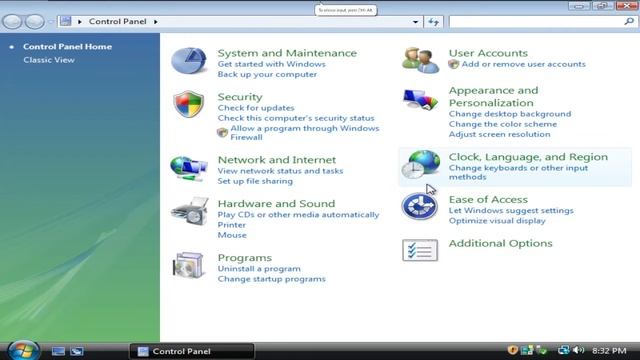
Task: Click the Clock, Language, and Region globe icon
Action: pos(420,164)
